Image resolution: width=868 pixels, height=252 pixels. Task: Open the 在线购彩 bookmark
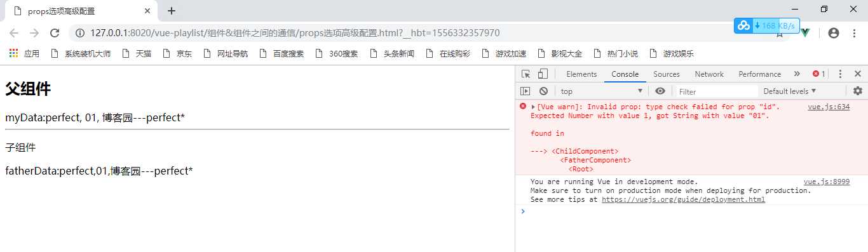448,53
